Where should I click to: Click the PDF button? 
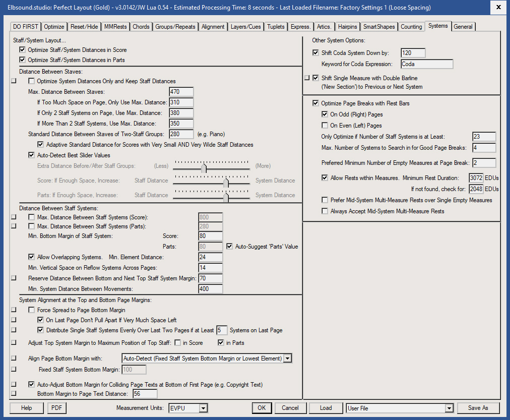[56, 408]
